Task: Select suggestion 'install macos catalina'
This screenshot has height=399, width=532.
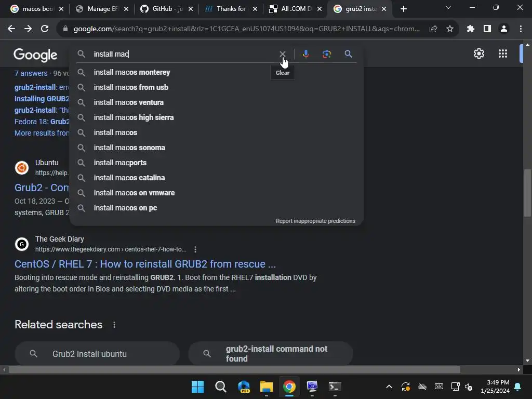Action: pos(217,178)
